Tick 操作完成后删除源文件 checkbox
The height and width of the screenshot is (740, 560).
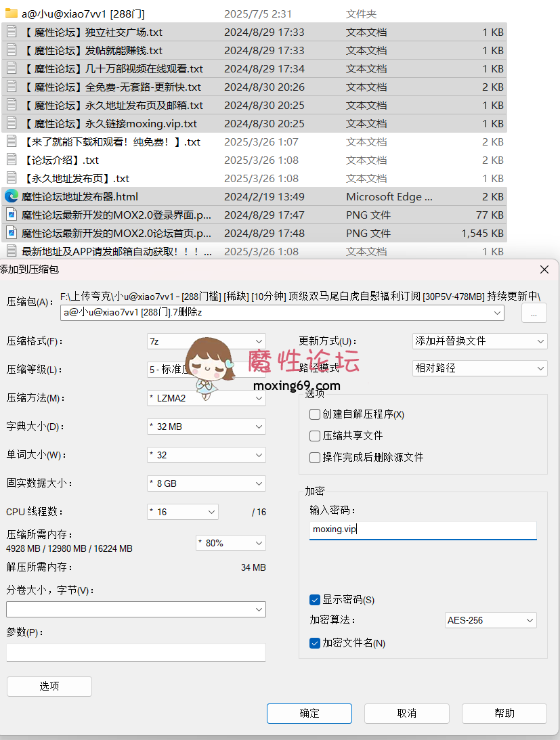[314, 457]
